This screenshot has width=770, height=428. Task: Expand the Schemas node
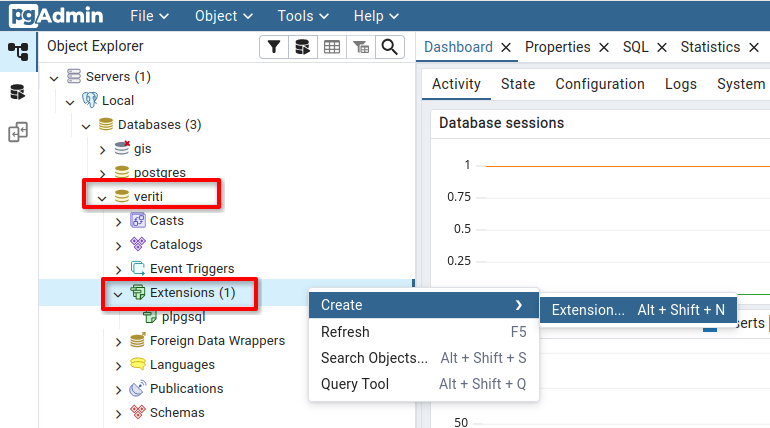coord(118,414)
